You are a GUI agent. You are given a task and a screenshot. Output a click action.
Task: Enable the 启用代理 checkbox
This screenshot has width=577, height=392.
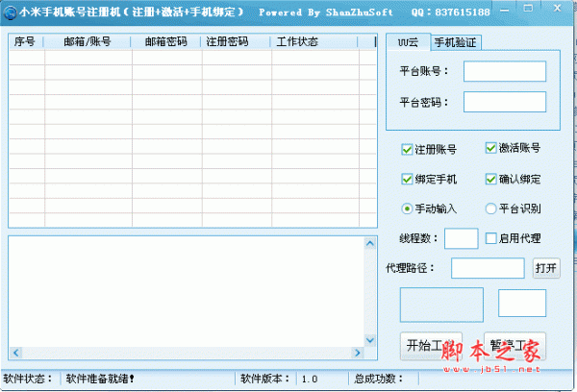coord(490,238)
